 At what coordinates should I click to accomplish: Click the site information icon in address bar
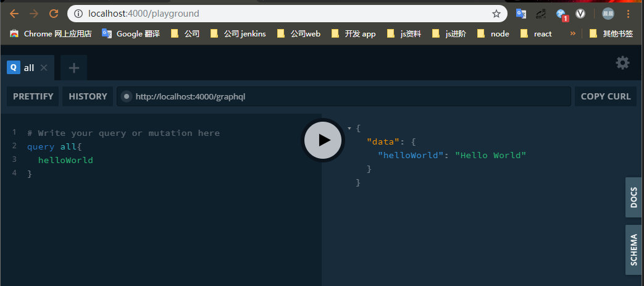(x=78, y=14)
